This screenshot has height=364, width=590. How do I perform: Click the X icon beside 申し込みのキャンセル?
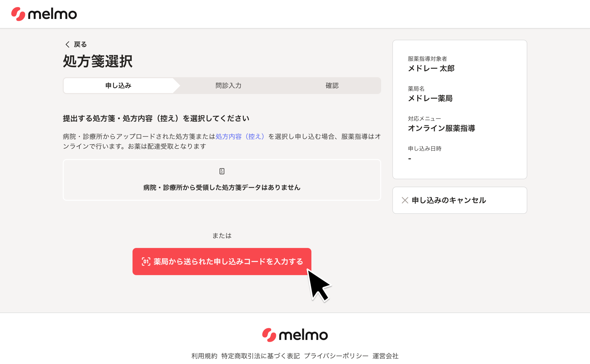(x=405, y=200)
